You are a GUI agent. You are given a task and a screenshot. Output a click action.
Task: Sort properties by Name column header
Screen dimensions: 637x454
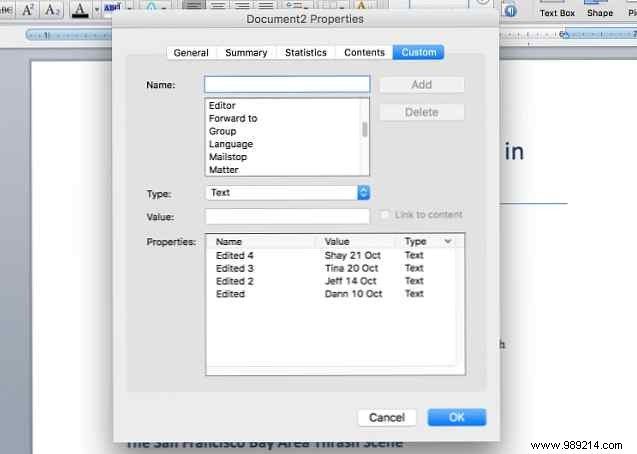click(x=262, y=242)
